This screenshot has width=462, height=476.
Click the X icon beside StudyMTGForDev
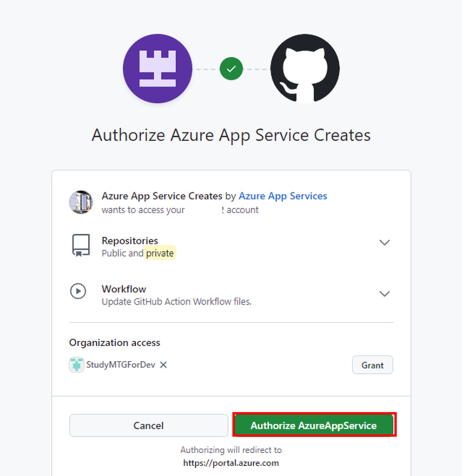coord(163,365)
